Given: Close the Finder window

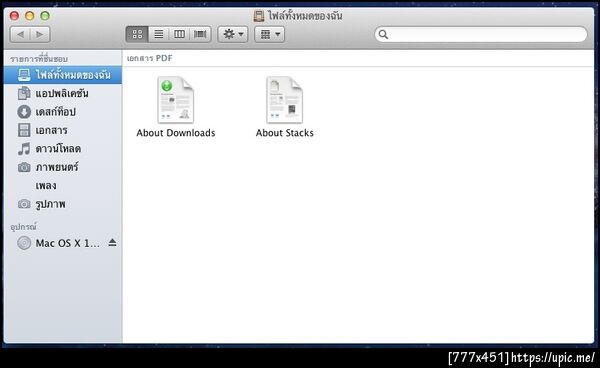Looking at the screenshot, I should tap(14, 16).
